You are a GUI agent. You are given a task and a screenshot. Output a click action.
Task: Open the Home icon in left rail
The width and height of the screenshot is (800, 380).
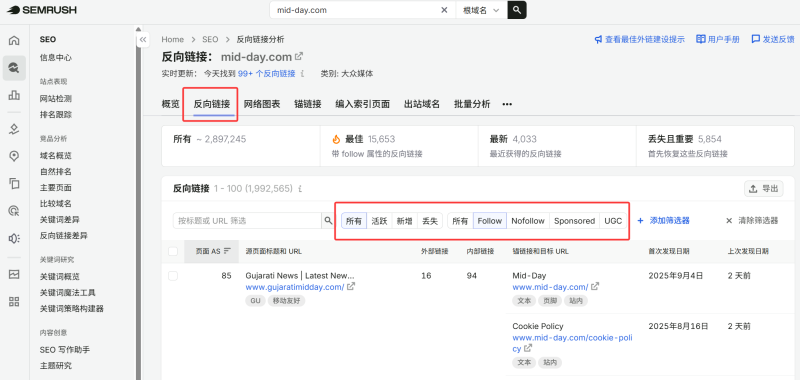[x=14, y=40]
